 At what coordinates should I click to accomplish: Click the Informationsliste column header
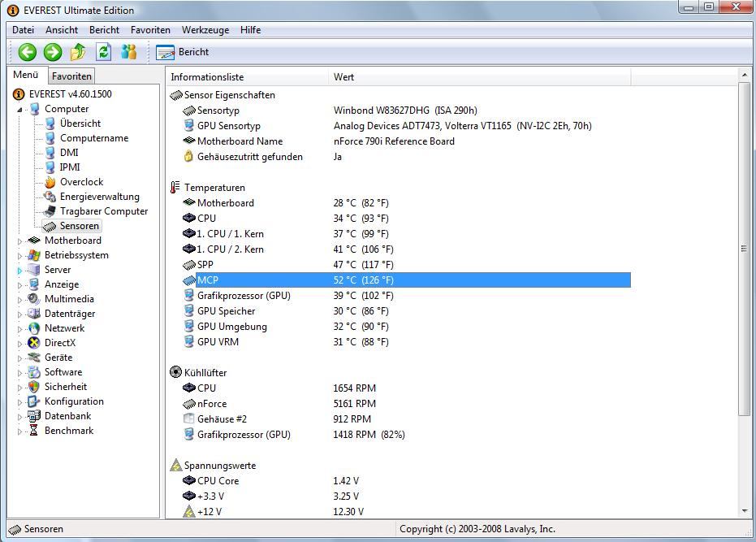point(248,77)
